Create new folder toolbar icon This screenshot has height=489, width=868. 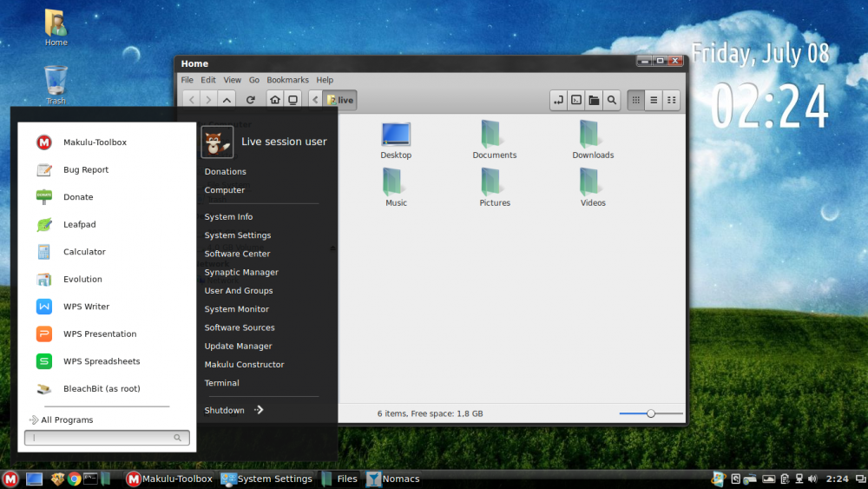(594, 100)
